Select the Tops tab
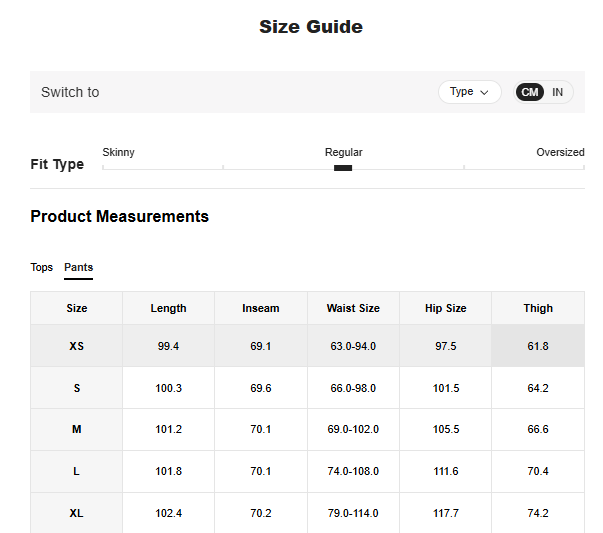Screen dimensions: 603x533 point(42,267)
